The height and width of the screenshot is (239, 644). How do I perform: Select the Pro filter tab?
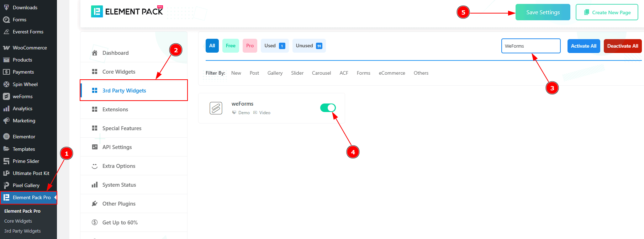coord(250,46)
